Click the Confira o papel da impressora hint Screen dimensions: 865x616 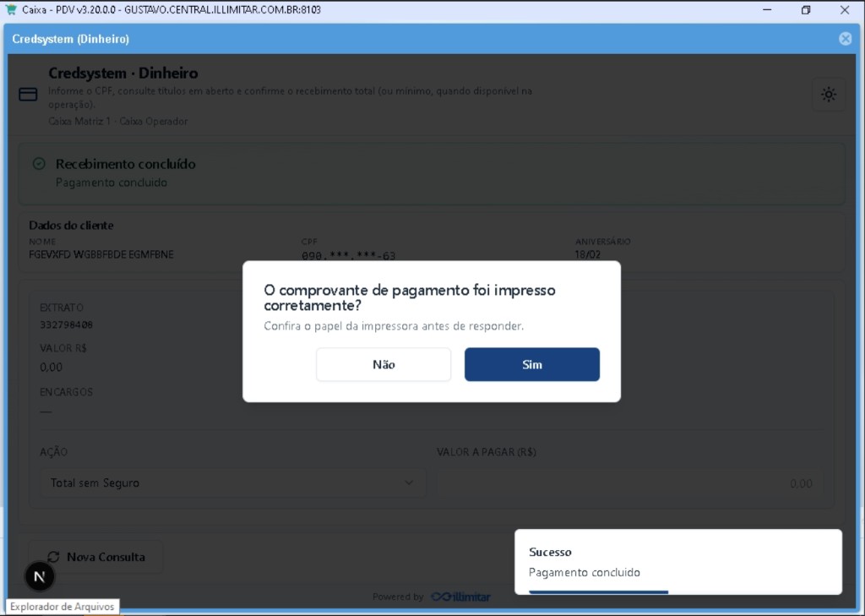pos(394,325)
